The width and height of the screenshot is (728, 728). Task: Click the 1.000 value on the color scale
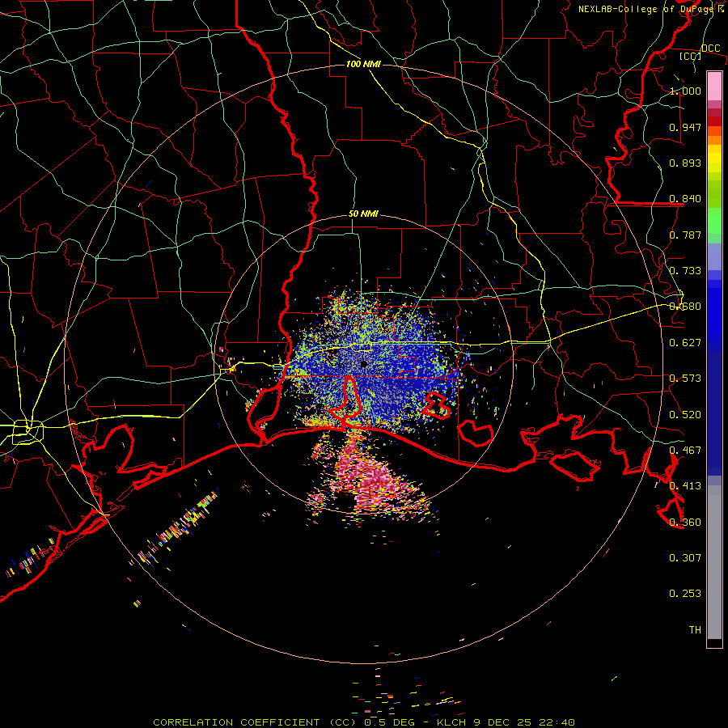(x=685, y=91)
